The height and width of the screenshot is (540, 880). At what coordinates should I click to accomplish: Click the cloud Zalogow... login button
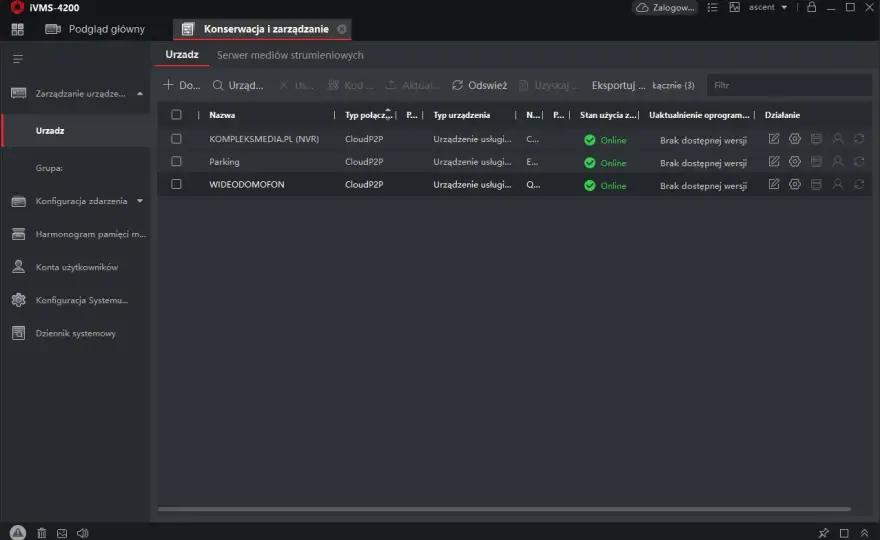tap(666, 7)
